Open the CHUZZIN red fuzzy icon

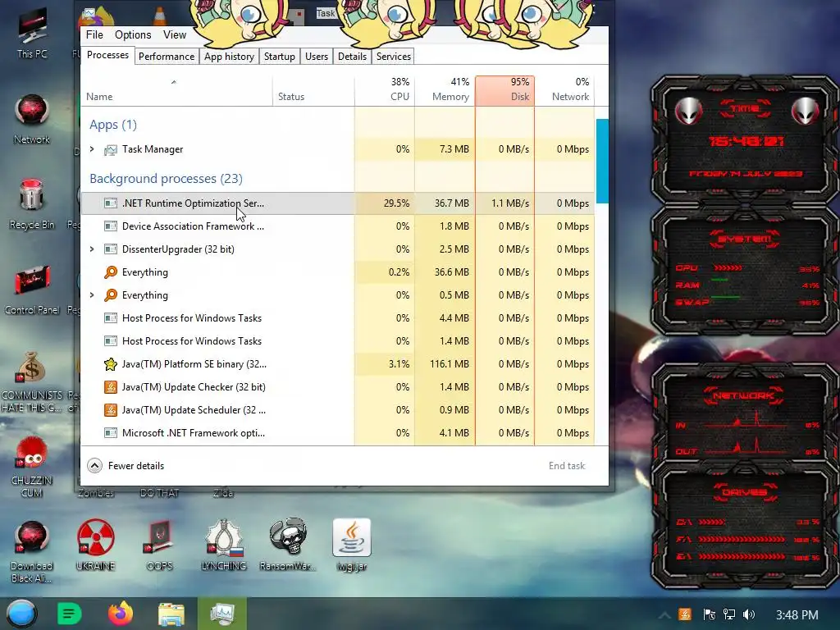tap(32, 467)
